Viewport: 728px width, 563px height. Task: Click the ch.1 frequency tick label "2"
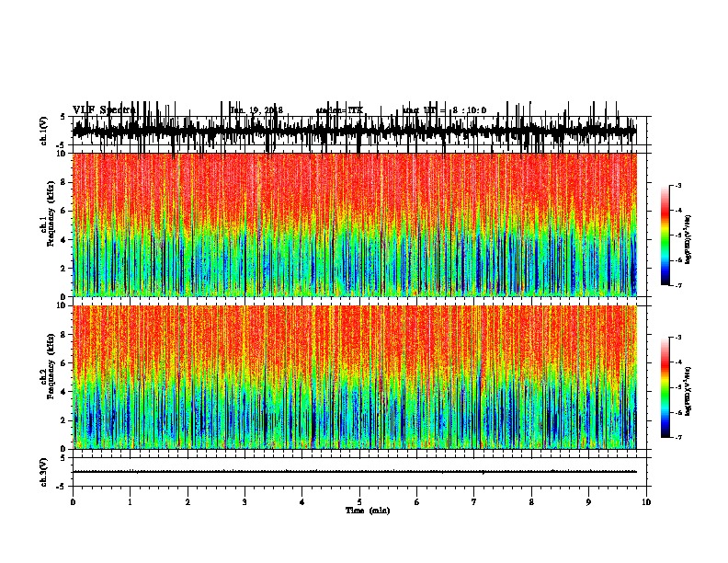[x=64, y=269]
